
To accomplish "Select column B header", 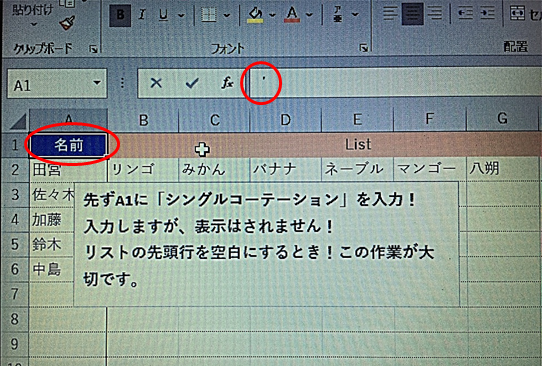I will 143,120.
